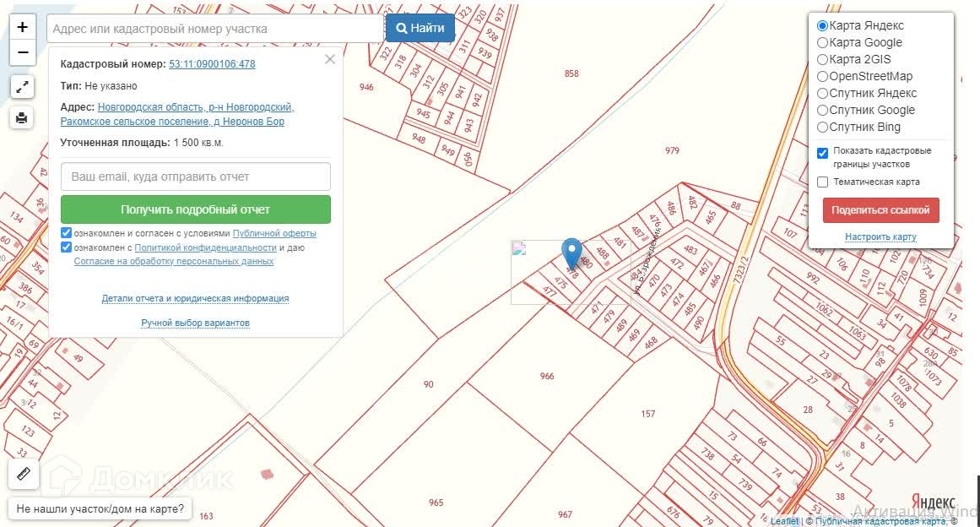
Task: Activate the ruler measurement tool
Action: pyautogui.click(x=23, y=474)
